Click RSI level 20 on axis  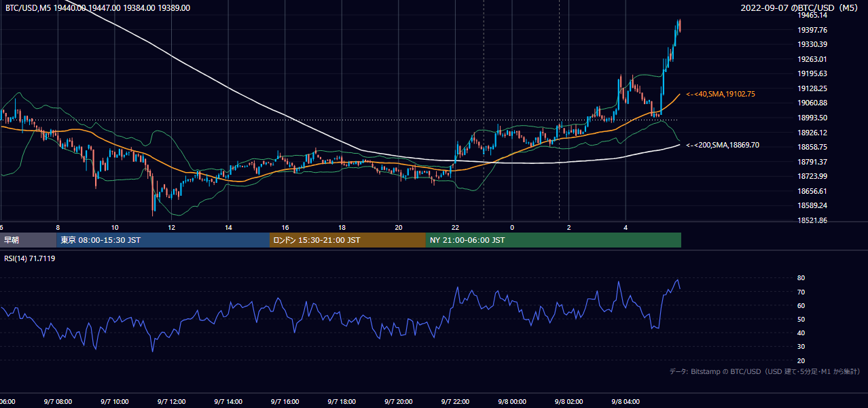pos(801,360)
